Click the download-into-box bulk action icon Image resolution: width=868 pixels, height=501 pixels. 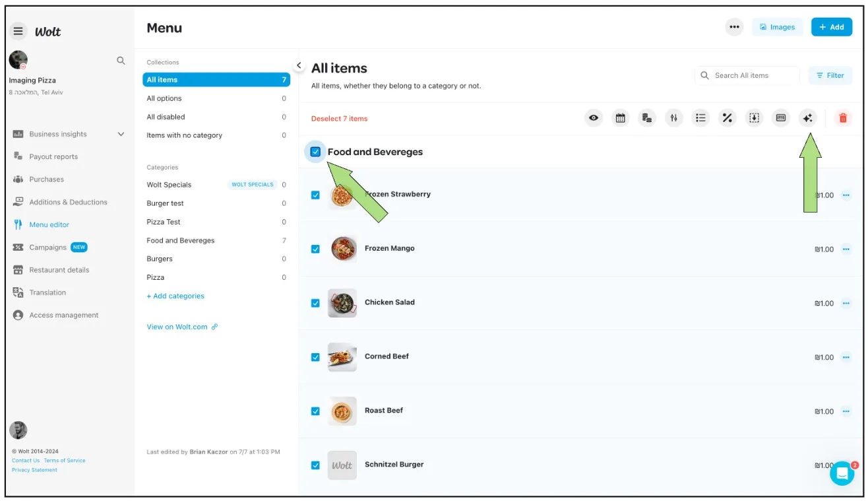point(754,118)
